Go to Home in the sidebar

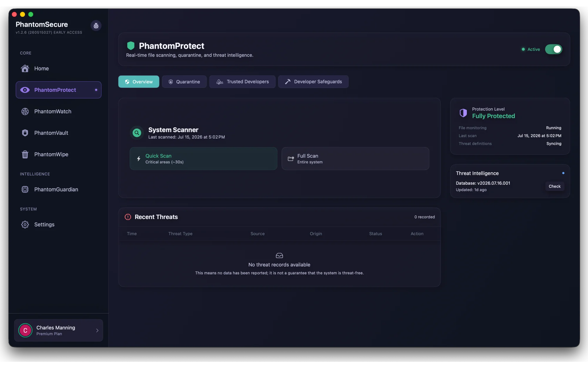pyautogui.click(x=59, y=68)
